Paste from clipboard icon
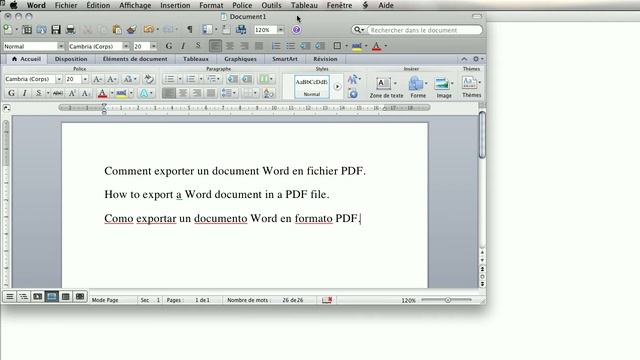Viewport: 640px width, 360px height. (x=117, y=29)
